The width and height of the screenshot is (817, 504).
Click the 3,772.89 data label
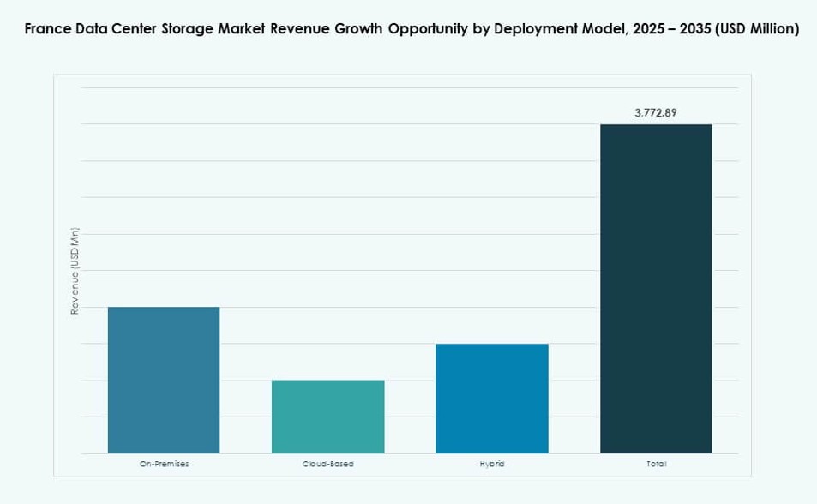pos(656,111)
